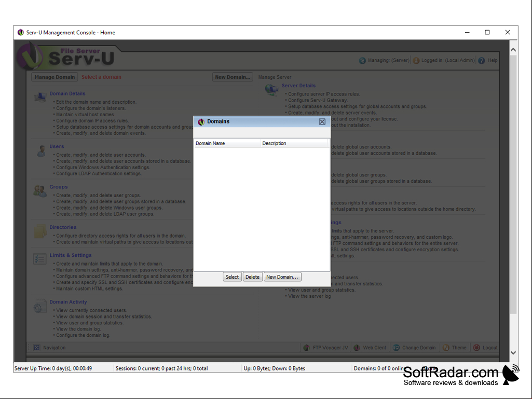Sort by Domain Name column header
This screenshot has height=399, width=532.
[227, 143]
